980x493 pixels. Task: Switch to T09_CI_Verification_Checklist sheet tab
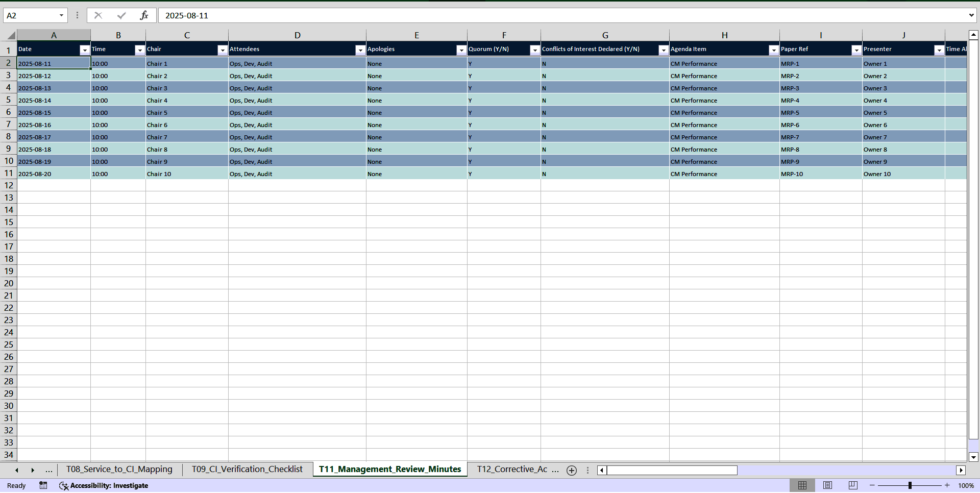(x=247, y=470)
